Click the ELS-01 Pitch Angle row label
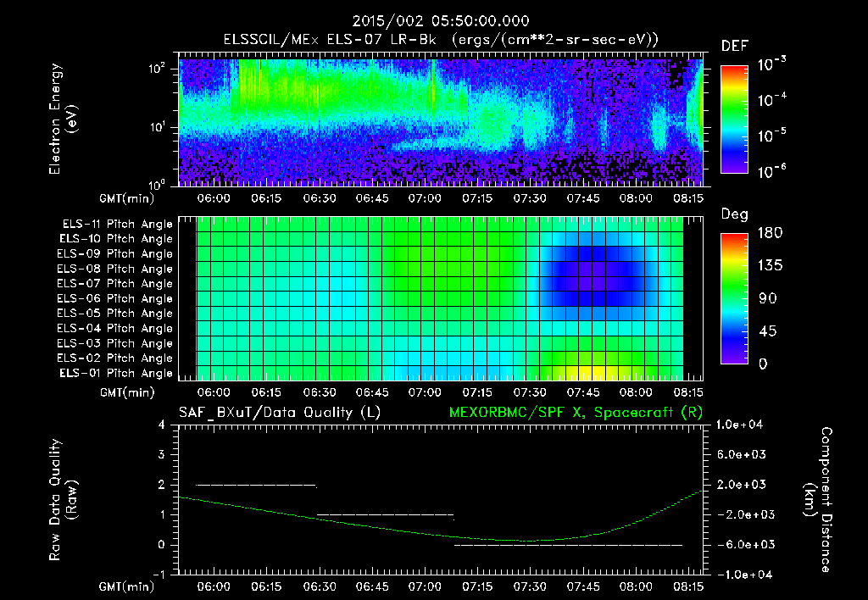 [116, 373]
